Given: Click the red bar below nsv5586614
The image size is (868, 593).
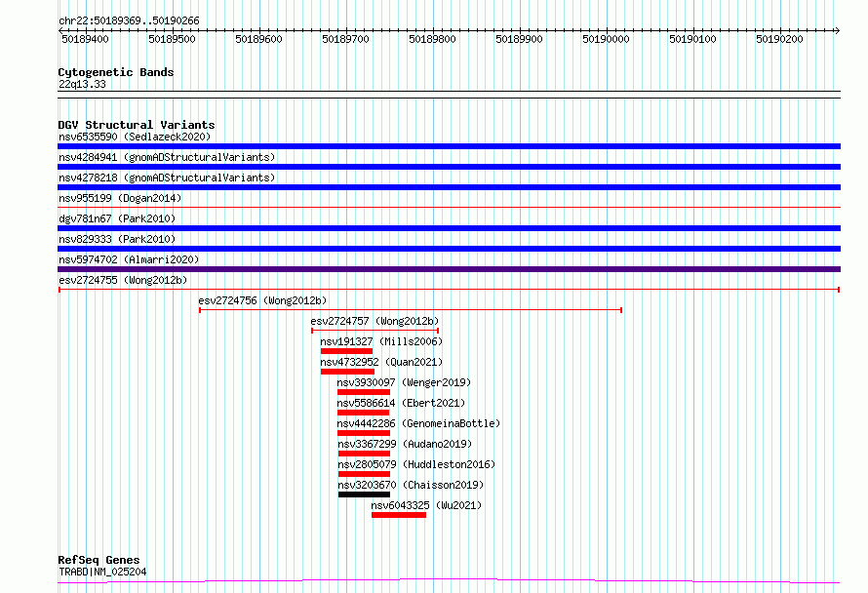Looking at the screenshot, I should click(x=363, y=413).
